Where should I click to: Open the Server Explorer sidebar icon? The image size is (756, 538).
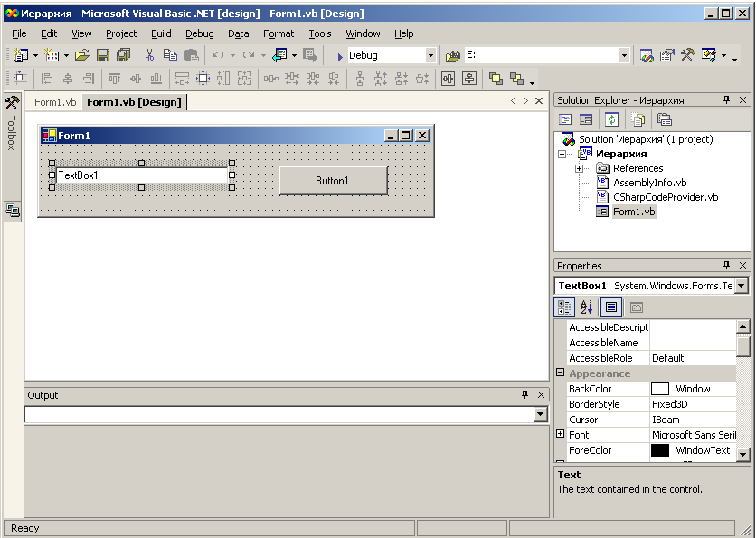coord(12,210)
